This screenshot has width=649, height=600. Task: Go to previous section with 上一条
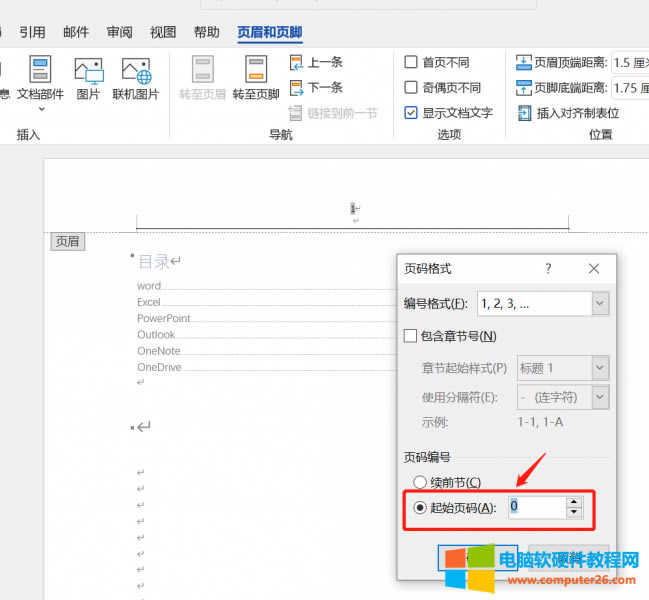coord(317,62)
